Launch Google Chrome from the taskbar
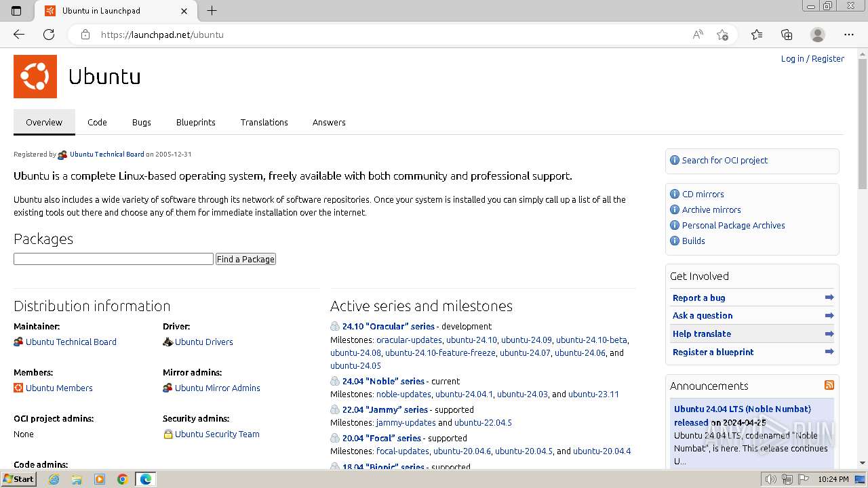868x488 pixels. (x=123, y=479)
